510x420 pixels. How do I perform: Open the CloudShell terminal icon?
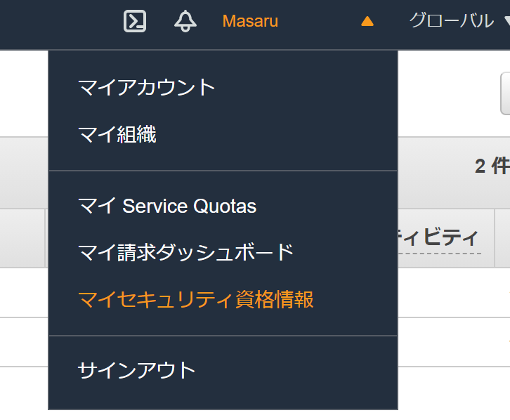tap(135, 21)
